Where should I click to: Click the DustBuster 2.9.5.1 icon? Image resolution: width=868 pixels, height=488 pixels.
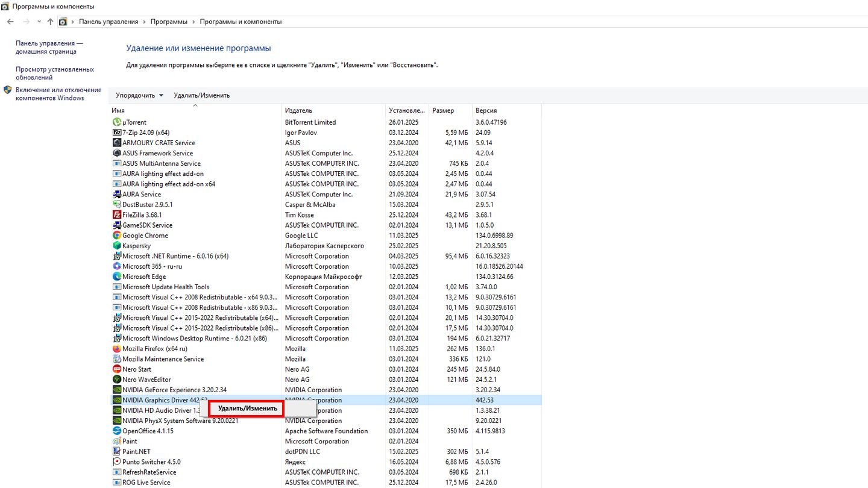coord(117,204)
